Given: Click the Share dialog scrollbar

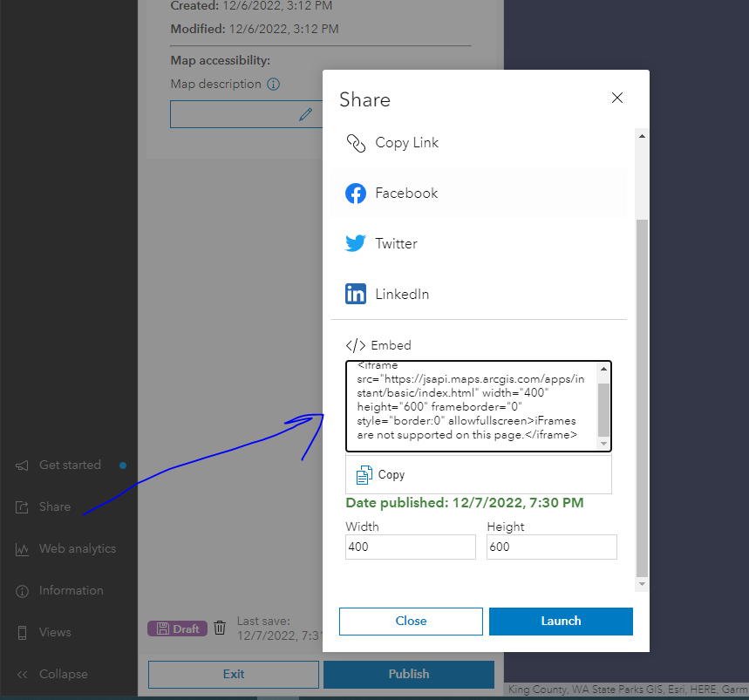Looking at the screenshot, I should tap(642, 262).
